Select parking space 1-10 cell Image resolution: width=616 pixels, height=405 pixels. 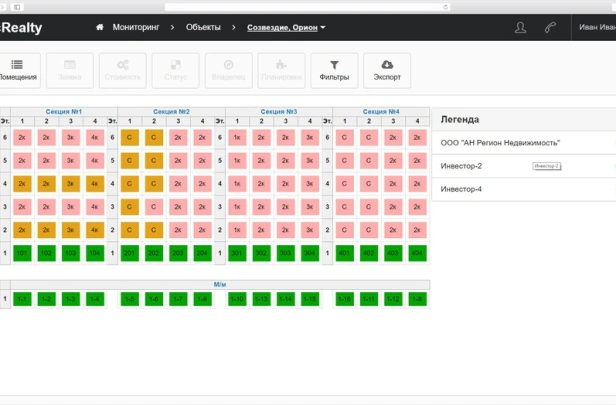click(237, 299)
